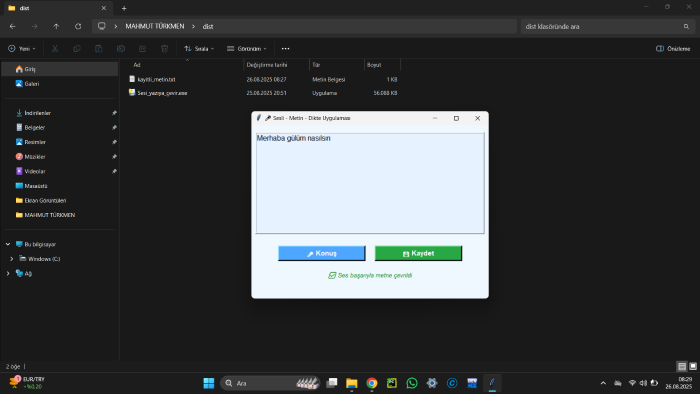700x394 pixels.
Task: Toggle the Önizleme preview pane
Action: [673, 49]
